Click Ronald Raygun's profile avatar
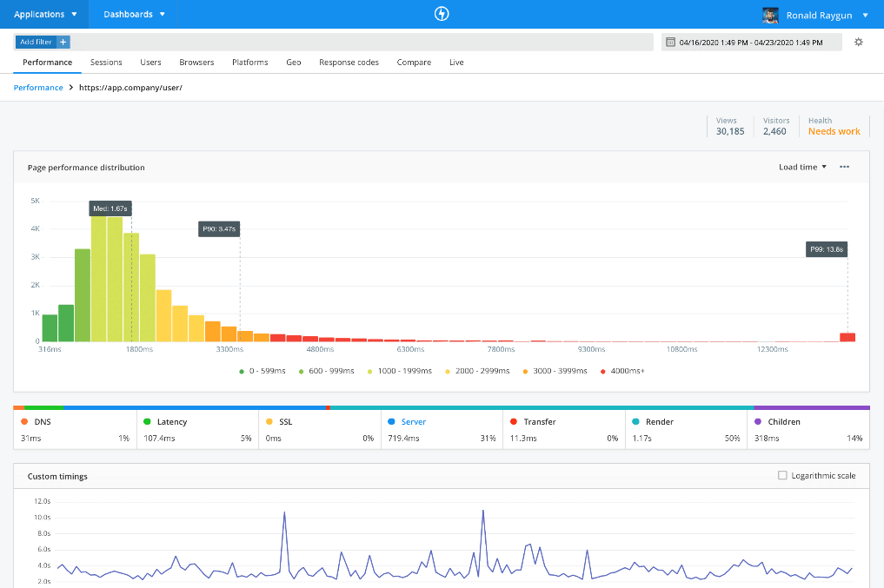 770,14
